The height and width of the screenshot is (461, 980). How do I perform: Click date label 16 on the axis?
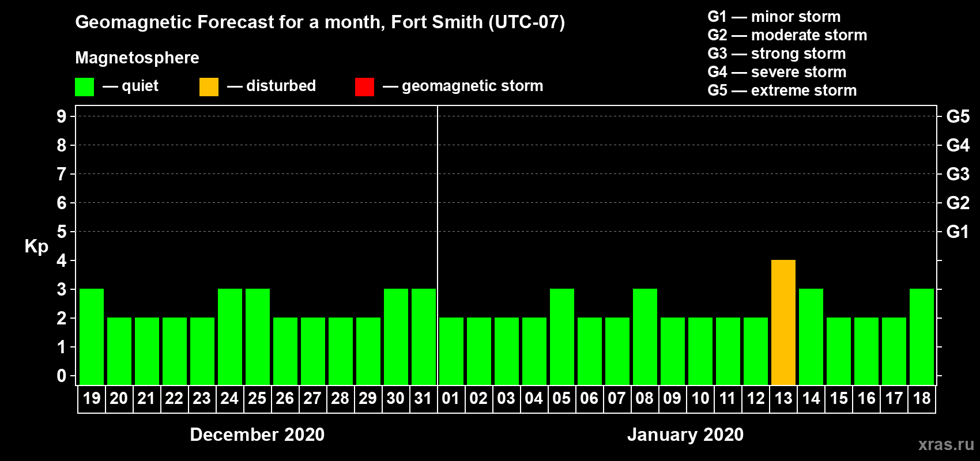click(x=866, y=398)
